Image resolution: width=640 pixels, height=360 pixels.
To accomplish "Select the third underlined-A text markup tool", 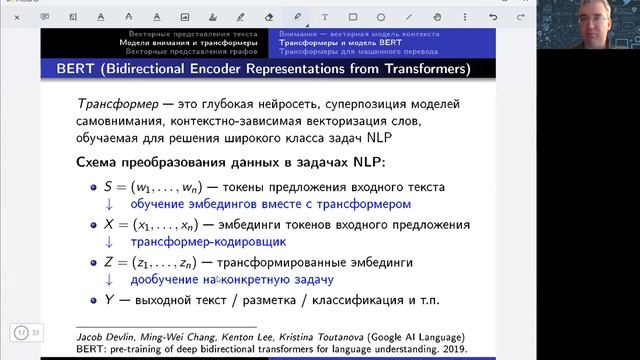I will (x=157, y=17).
